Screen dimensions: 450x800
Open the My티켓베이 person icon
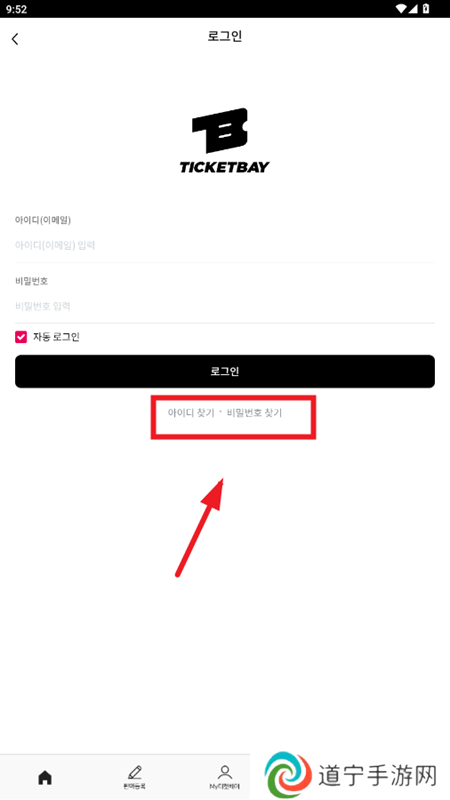tap(224, 772)
